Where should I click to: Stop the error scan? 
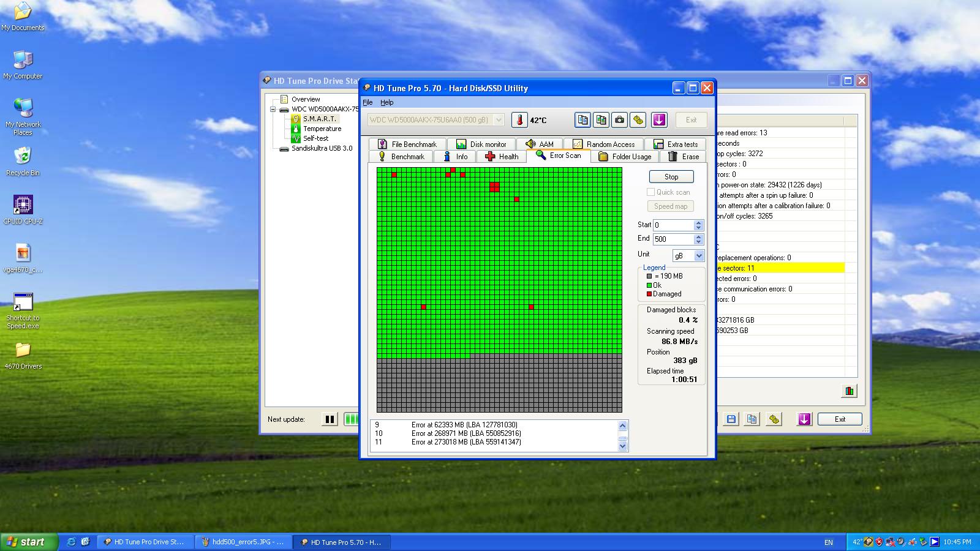click(671, 176)
